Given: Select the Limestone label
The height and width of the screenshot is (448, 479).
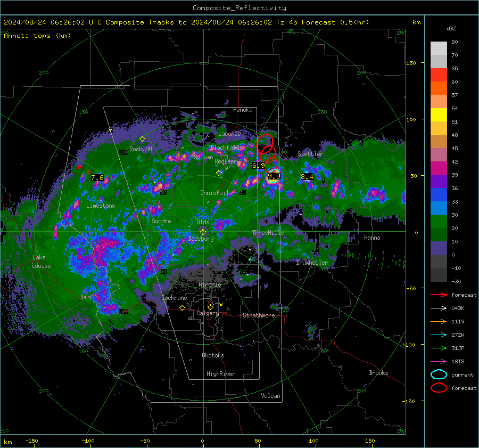Looking at the screenshot, I should 101,206.
